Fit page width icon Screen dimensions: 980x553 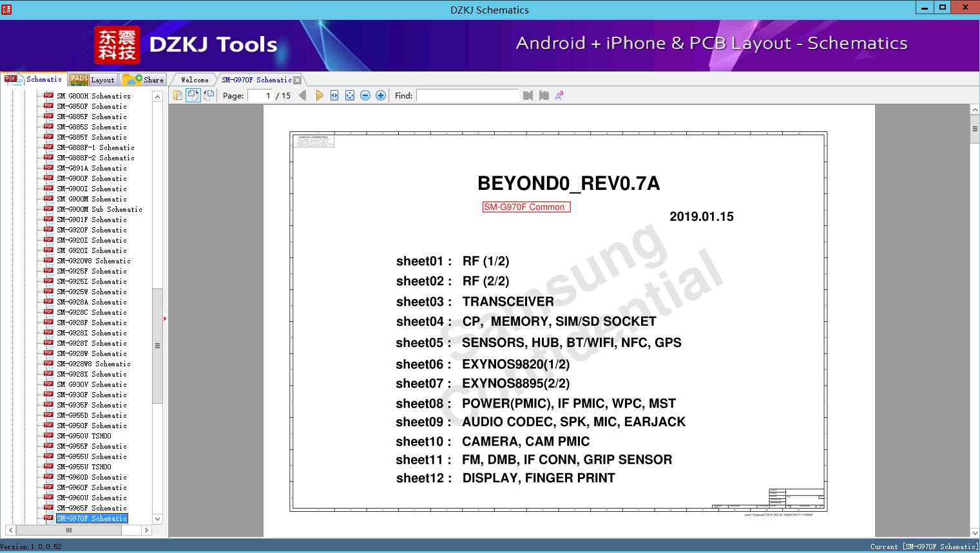tap(334, 95)
